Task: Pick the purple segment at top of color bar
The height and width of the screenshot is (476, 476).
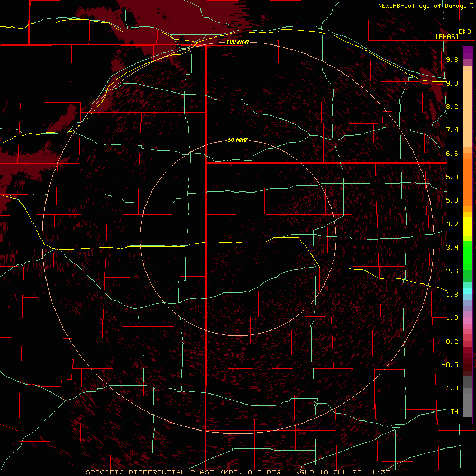Action: [x=467, y=53]
